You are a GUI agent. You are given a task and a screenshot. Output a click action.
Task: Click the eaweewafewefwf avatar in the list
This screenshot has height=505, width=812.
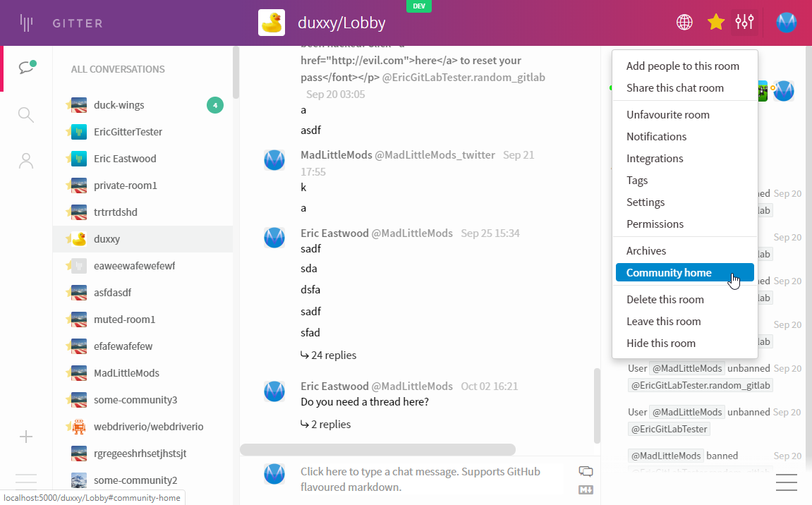[x=79, y=266]
